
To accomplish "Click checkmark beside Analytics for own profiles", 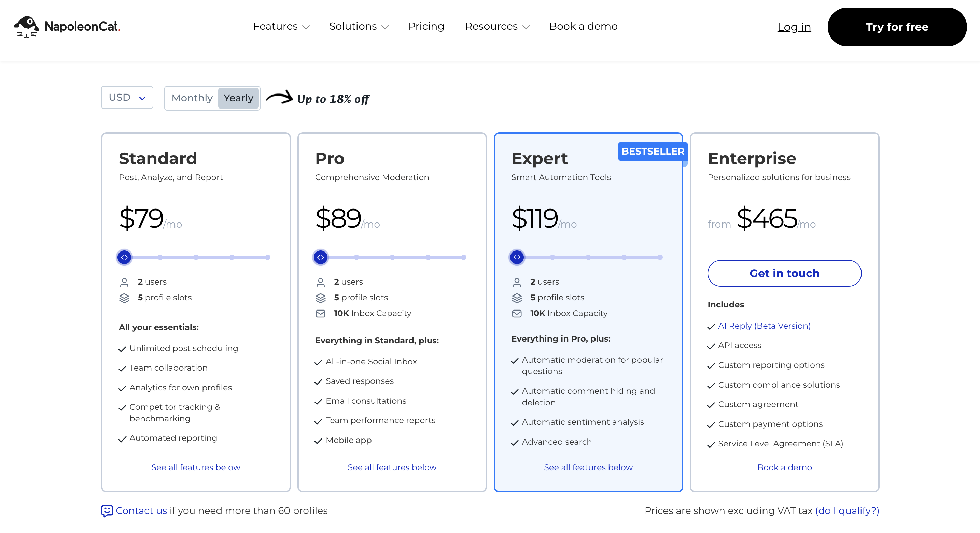I will [x=122, y=388].
